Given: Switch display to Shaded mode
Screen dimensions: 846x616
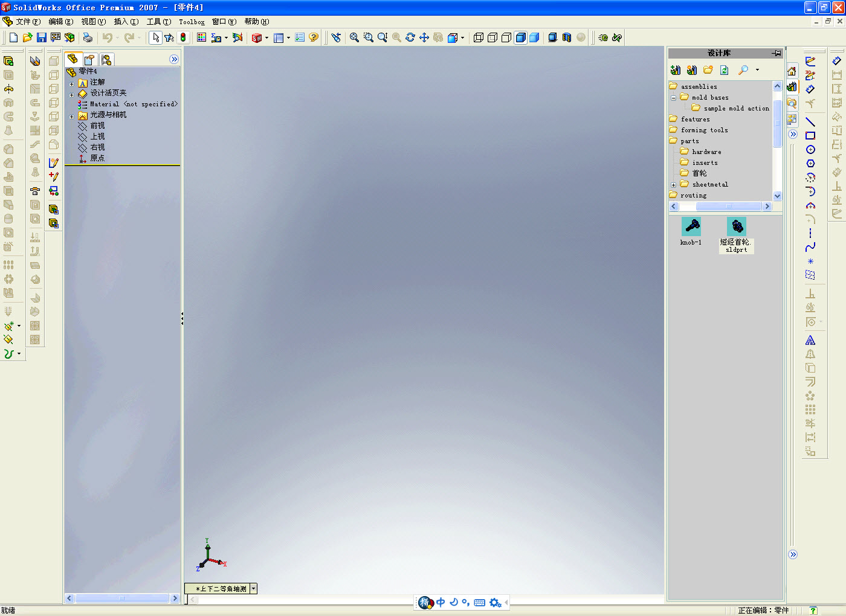Looking at the screenshot, I should point(534,37).
